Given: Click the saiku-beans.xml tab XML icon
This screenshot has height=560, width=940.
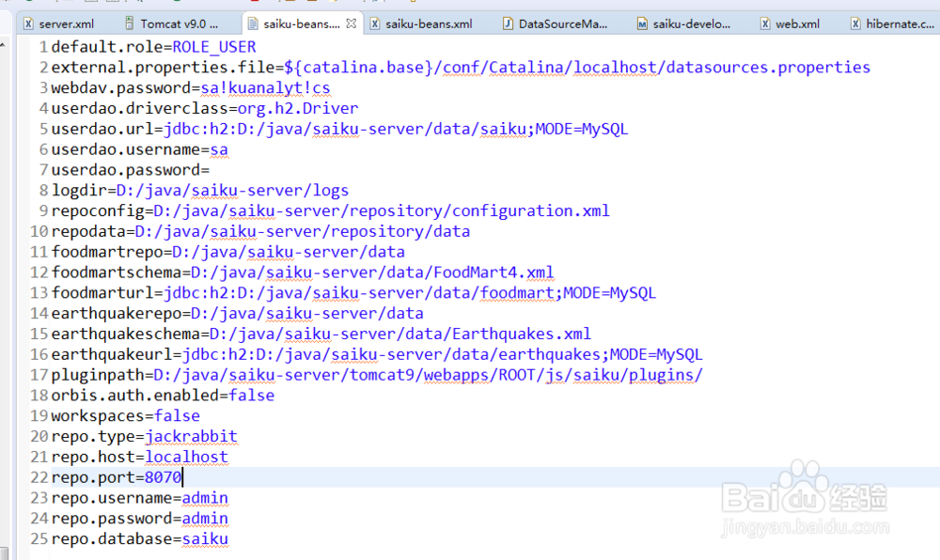Looking at the screenshot, I should [x=375, y=23].
